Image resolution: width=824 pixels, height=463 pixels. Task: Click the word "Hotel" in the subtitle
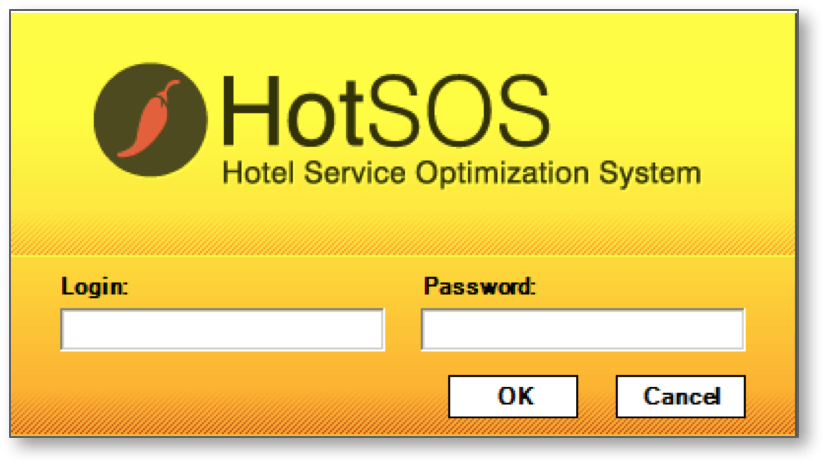click(258, 172)
